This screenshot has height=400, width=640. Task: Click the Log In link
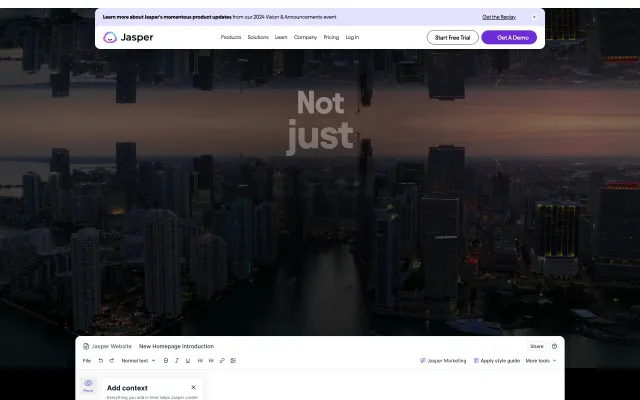352,37
